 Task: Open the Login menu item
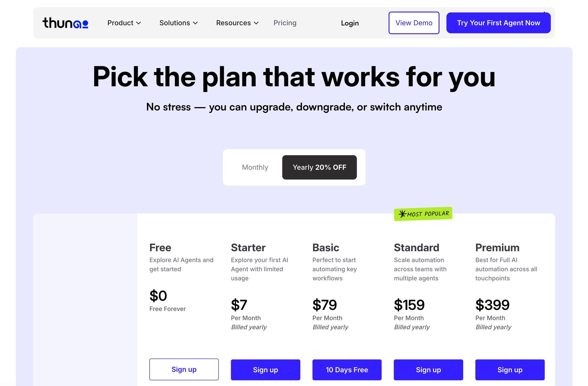coord(350,23)
